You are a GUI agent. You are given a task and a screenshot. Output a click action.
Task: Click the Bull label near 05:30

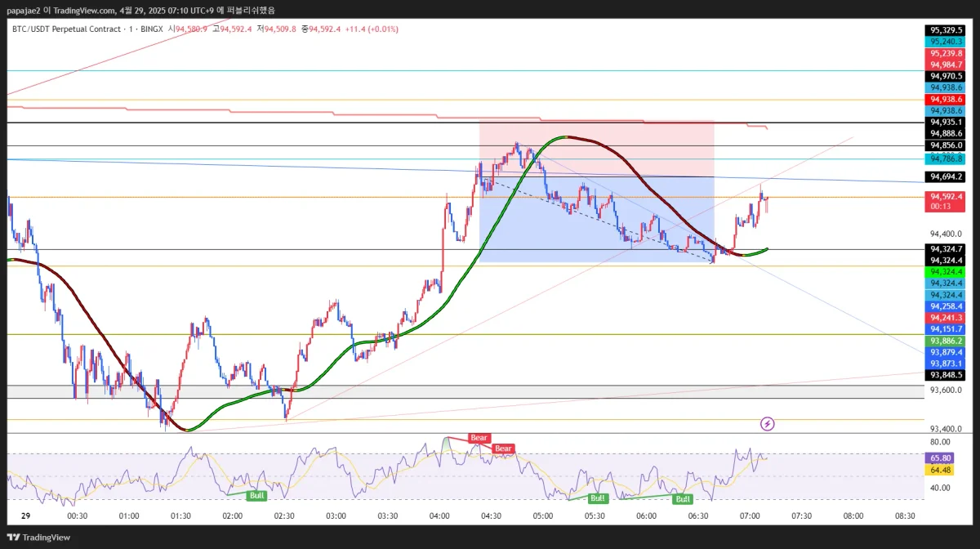[x=598, y=498]
